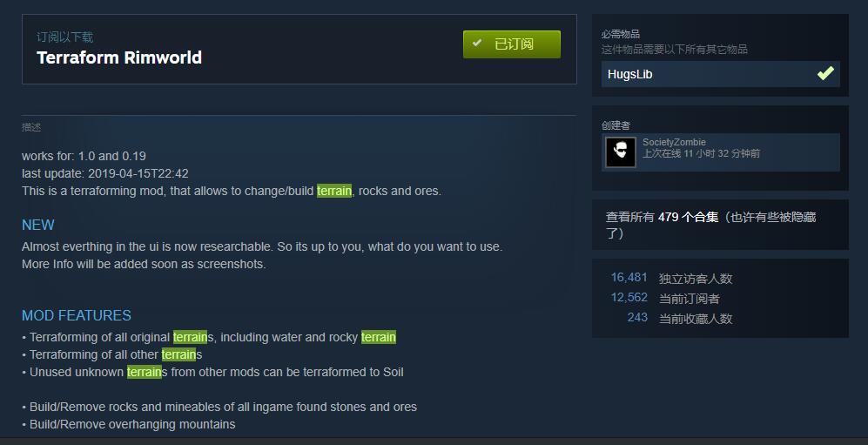
Task: Click the MOD FEATURES heading
Action: [77, 315]
